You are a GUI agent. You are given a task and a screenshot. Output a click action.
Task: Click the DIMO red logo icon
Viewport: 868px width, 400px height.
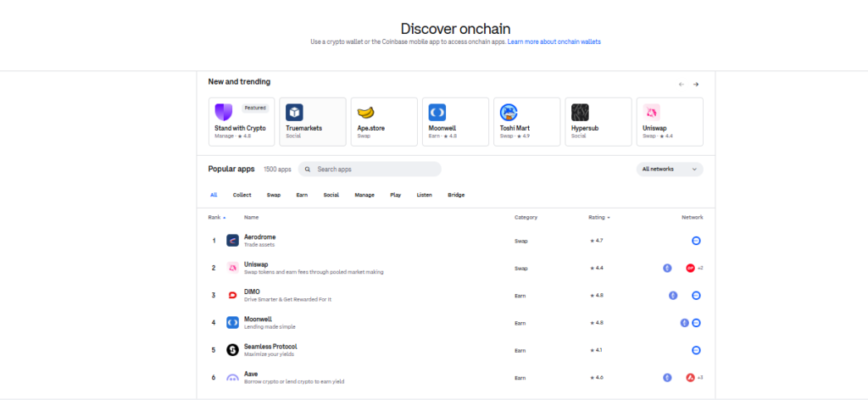[232, 296]
